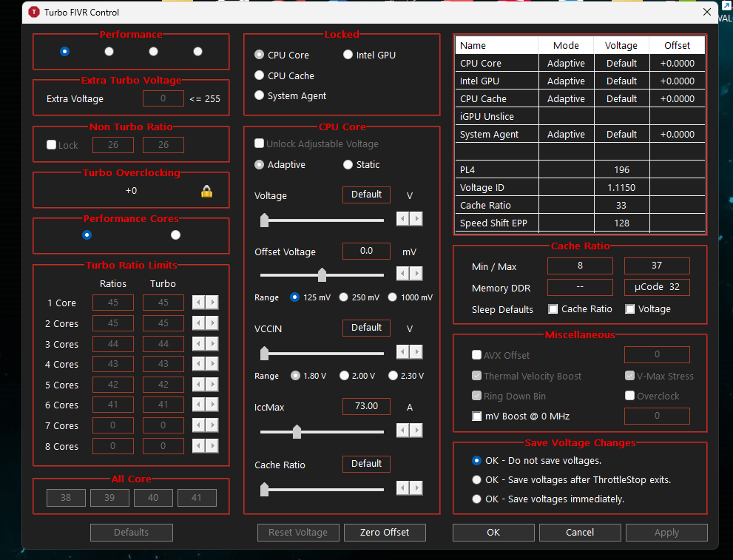Click the Voltage slider left arrow

(x=402, y=218)
